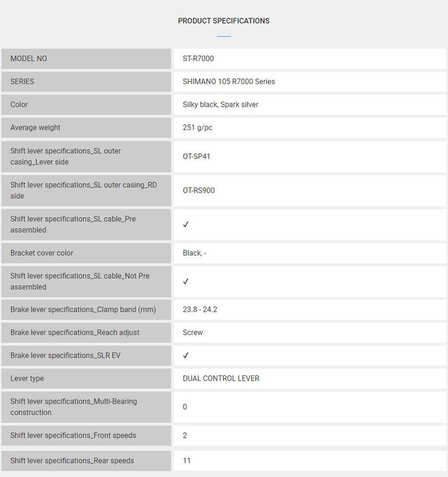Click the 23.8 - 24.2 clamp band value

[200, 310]
